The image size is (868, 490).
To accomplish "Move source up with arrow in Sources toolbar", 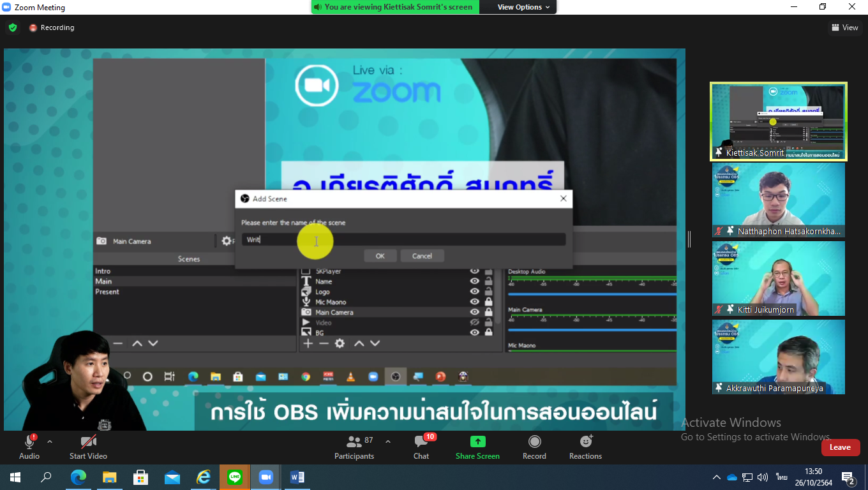I will click(x=359, y=343).
